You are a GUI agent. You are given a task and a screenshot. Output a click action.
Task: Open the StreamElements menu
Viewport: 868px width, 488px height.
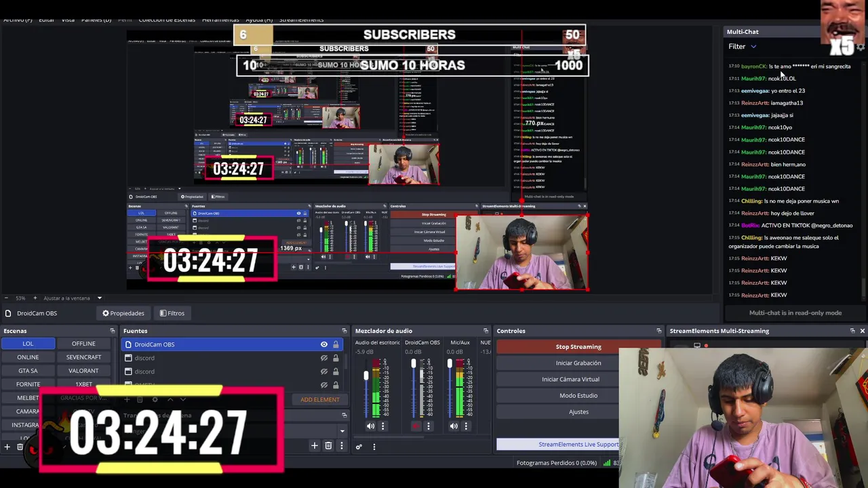[301, 20]
